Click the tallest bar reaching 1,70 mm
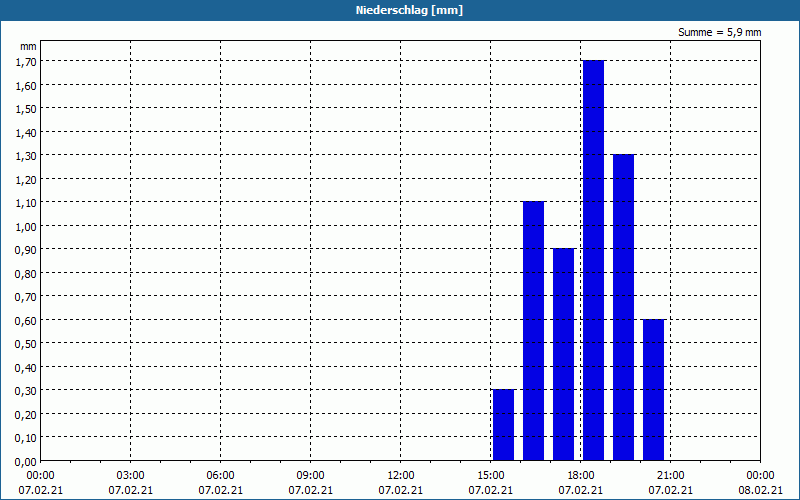This screenshot has width=800, height=500. coord(593,260)
